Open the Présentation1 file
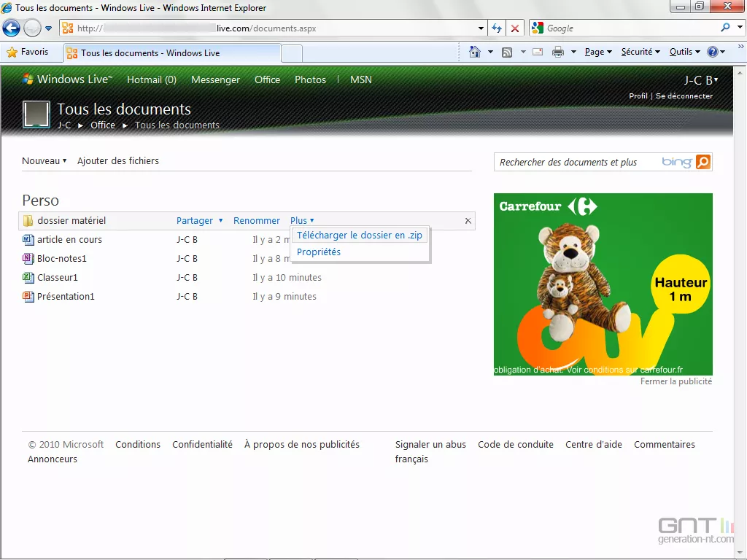This screenshot has width=747, height=560. point(66,297)
